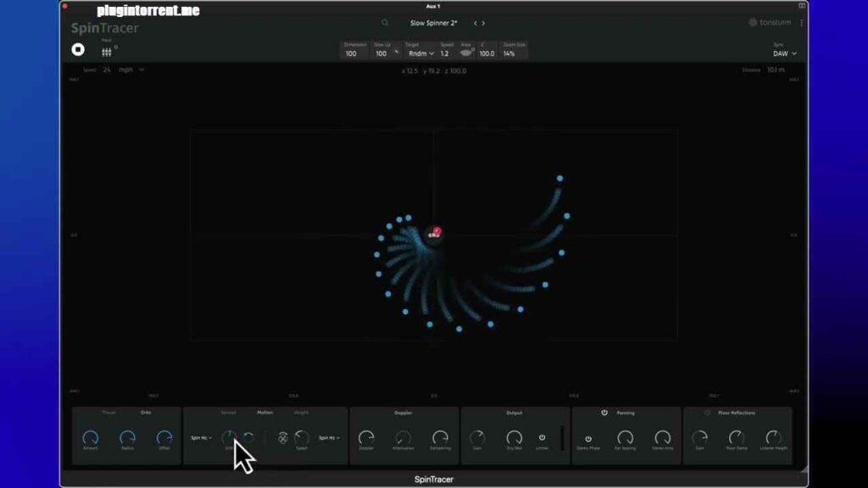Edit the Z value 100.0
868x488 pixels.
(487, 53)
